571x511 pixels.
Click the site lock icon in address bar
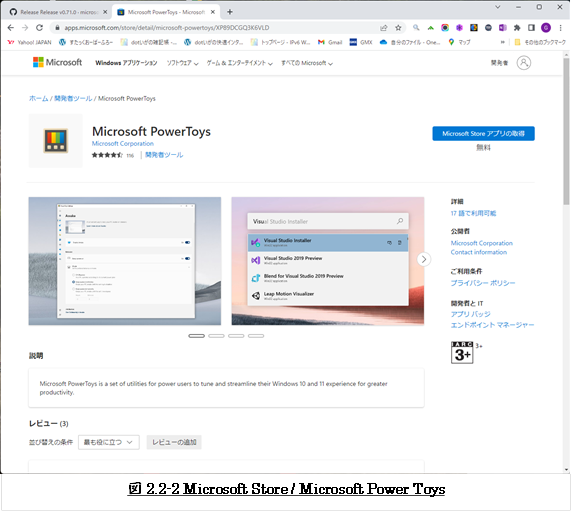(x=57, y=28)
